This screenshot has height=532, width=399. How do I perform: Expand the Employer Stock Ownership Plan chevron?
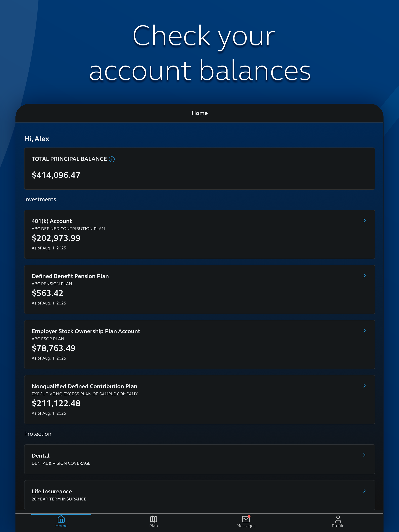coord(364,331)
